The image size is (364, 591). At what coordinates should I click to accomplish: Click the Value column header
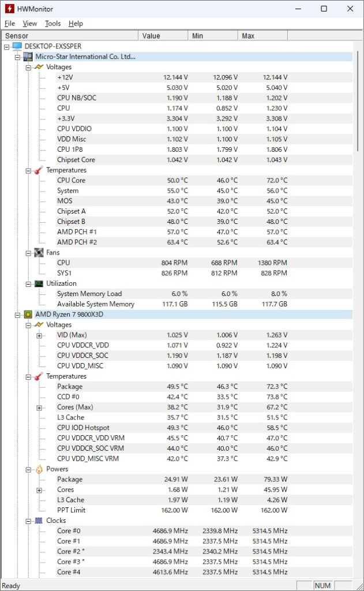pyautogui.click(x=163, y=36)
